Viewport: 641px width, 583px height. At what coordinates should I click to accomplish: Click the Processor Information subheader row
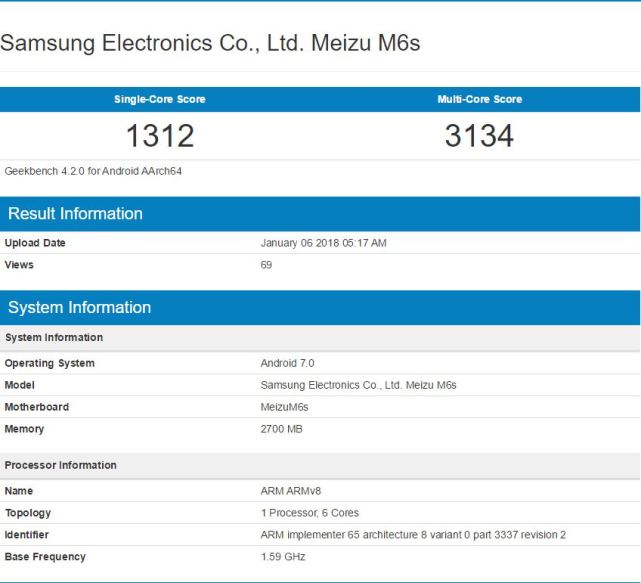click(320, 466)
